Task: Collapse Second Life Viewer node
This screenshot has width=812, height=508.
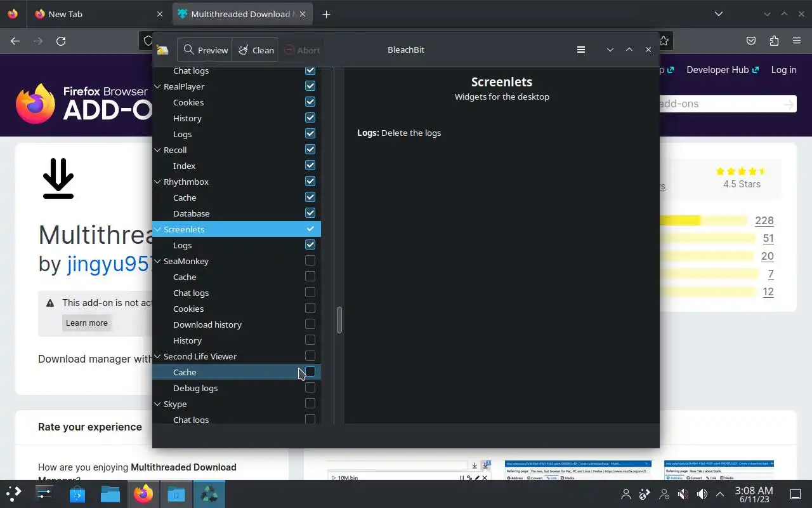Action: click(158, 356)
